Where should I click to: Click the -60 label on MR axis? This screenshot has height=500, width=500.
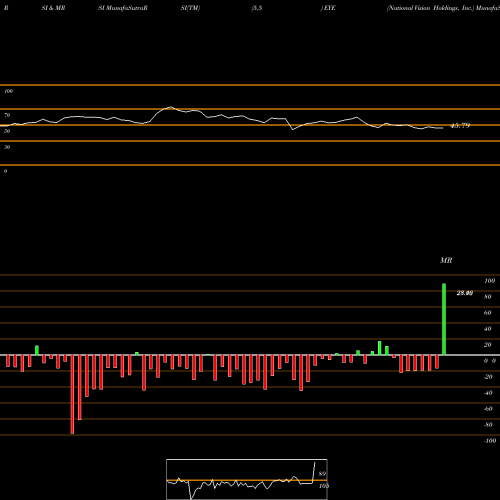click(488, 409)
